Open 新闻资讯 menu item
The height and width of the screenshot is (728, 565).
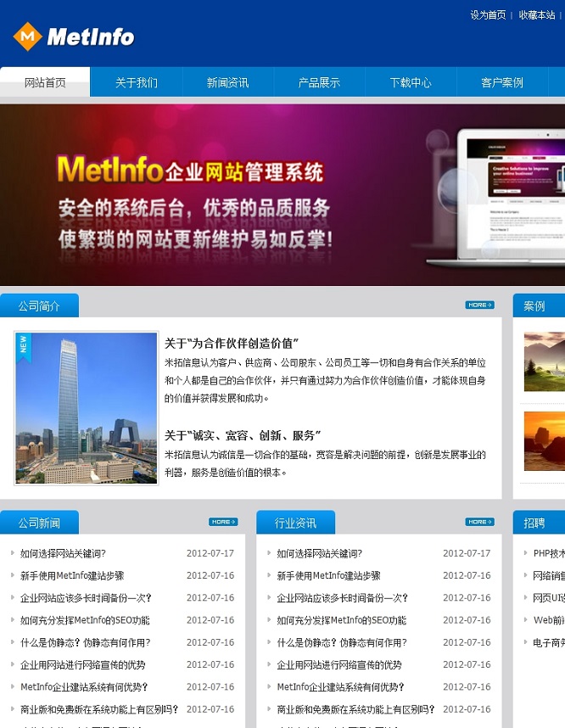227,82
